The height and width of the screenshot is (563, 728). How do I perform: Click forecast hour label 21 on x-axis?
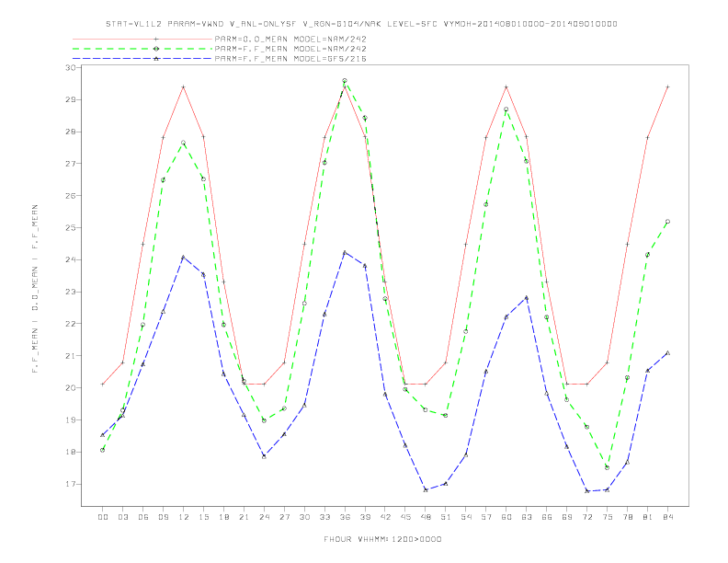(244, 517)
